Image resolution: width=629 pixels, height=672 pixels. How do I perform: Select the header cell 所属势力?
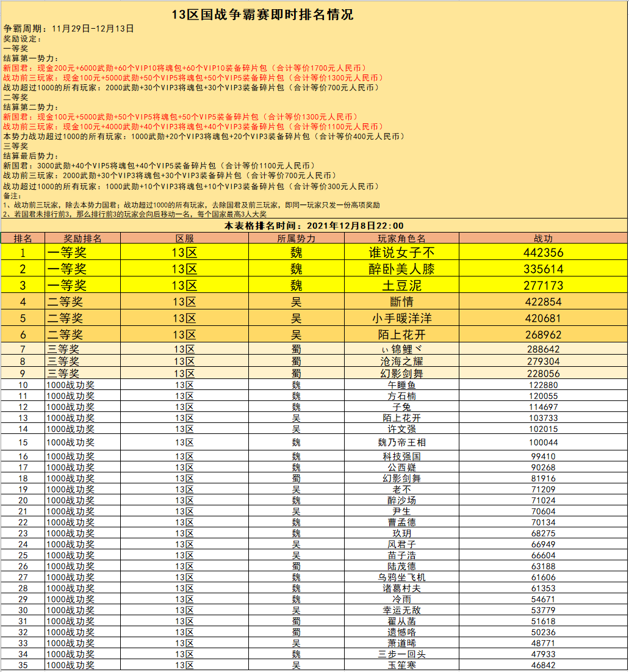[297, 238]
